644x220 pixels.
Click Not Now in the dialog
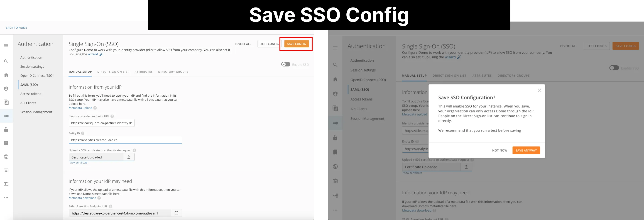[500, 150]
